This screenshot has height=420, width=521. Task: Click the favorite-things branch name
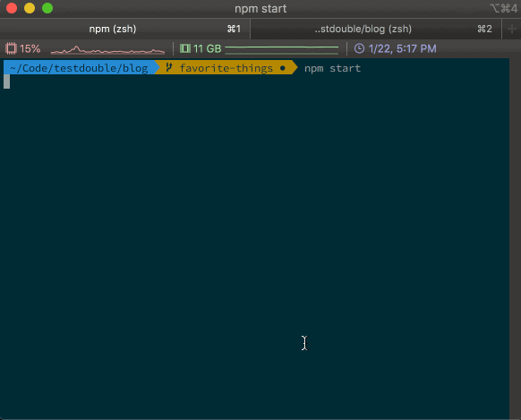pos(226,68)
